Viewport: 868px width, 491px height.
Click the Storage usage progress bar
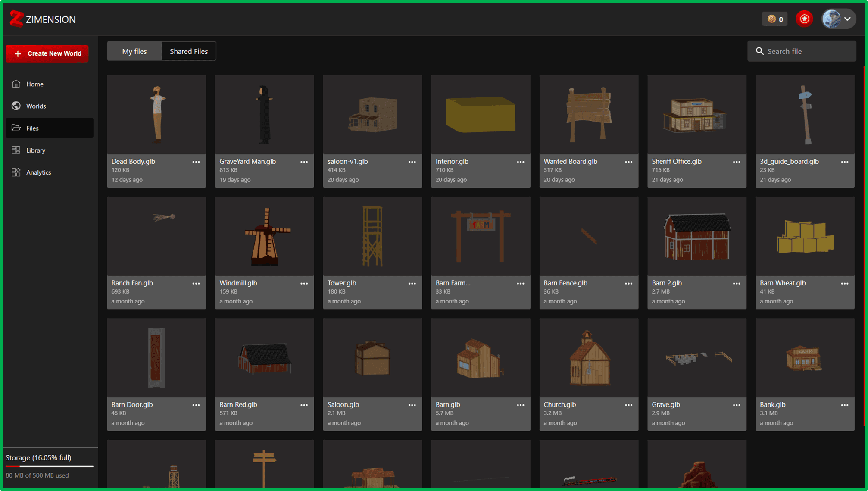point(50,466)
